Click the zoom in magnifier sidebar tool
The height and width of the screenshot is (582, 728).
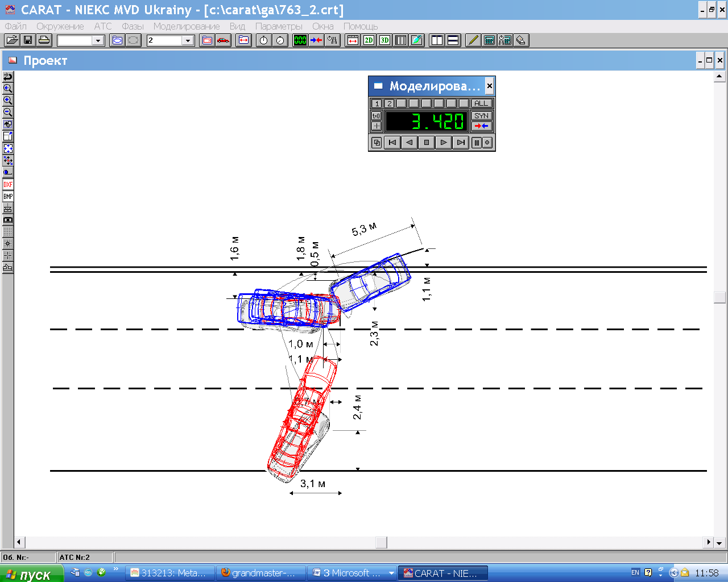point(8,101)
